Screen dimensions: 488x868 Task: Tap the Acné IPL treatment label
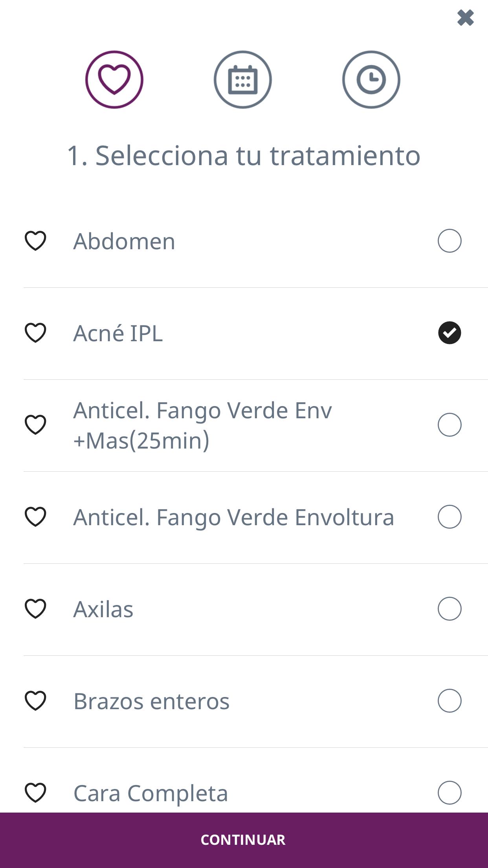point(118,333)
